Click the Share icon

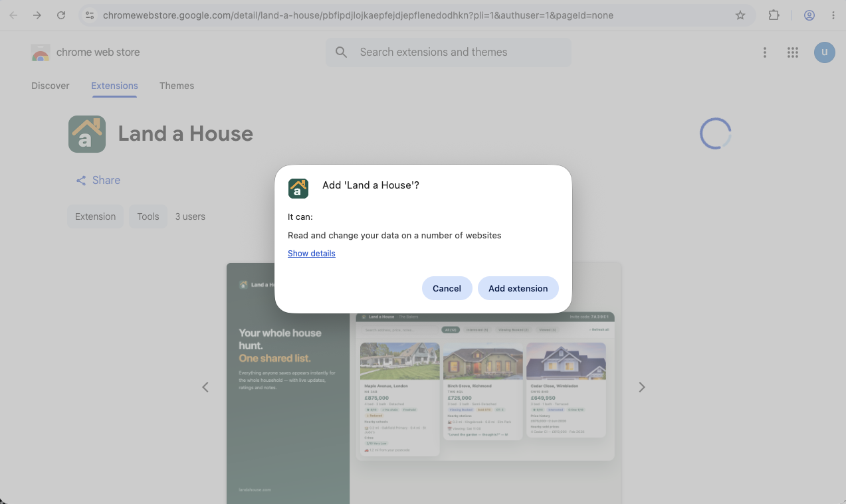pyautogui.click(x=81, y=181)
